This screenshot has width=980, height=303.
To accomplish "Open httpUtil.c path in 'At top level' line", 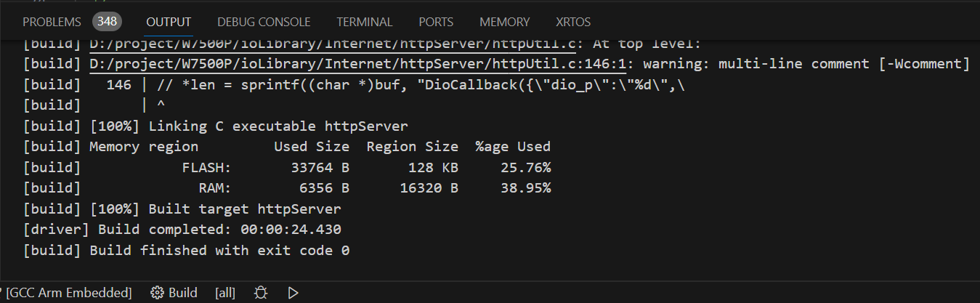I will [x=333, y=44].
